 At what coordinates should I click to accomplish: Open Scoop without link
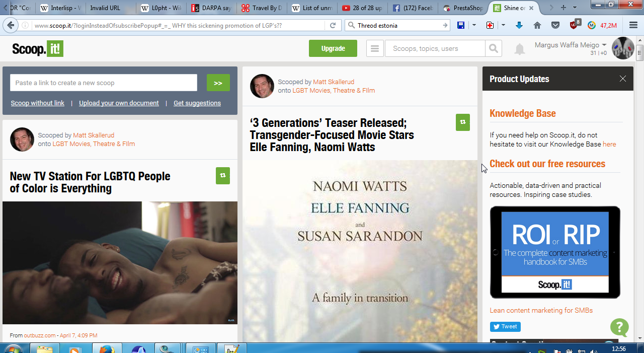point(38,103)
